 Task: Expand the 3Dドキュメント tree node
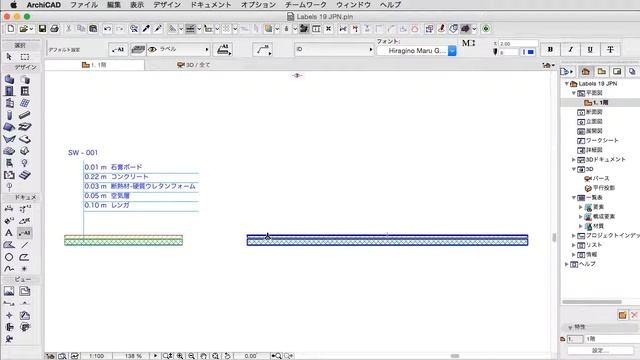(x=574, y=160)
